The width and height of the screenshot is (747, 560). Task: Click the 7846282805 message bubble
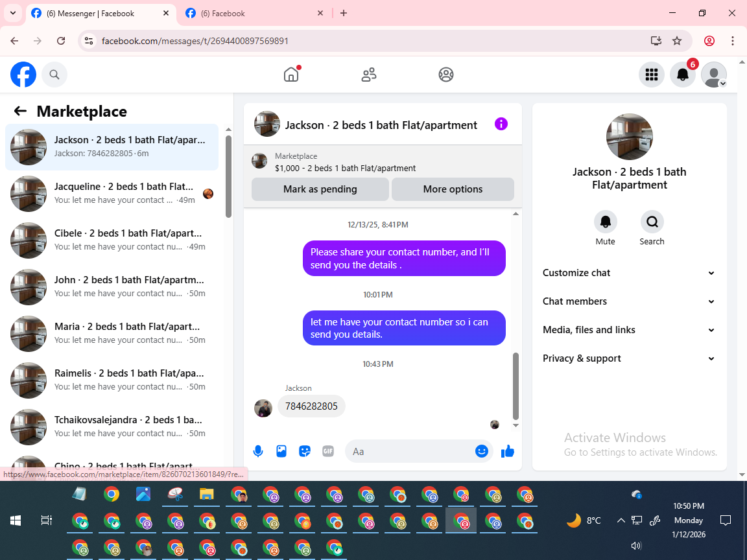click(311, 406)
